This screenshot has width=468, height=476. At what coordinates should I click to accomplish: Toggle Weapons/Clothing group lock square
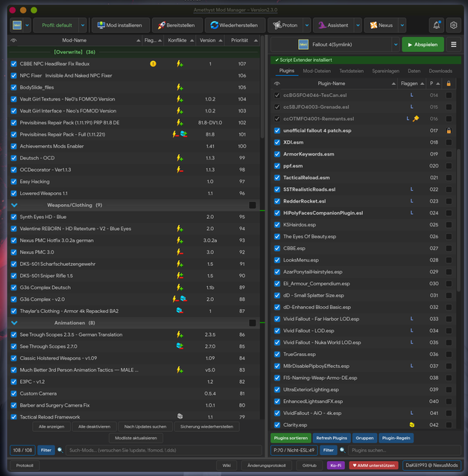pos(252,205)
